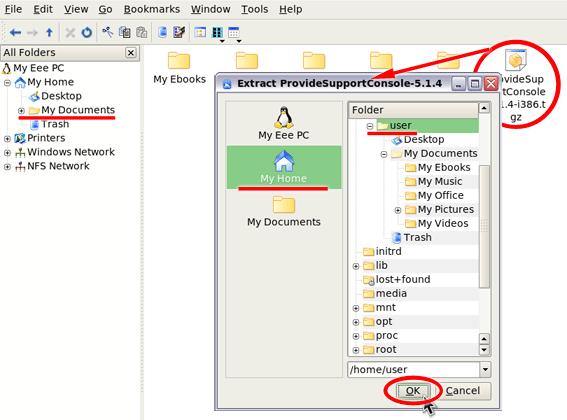
Task: Click the Cut scissors icon
Action: (107, 32)
